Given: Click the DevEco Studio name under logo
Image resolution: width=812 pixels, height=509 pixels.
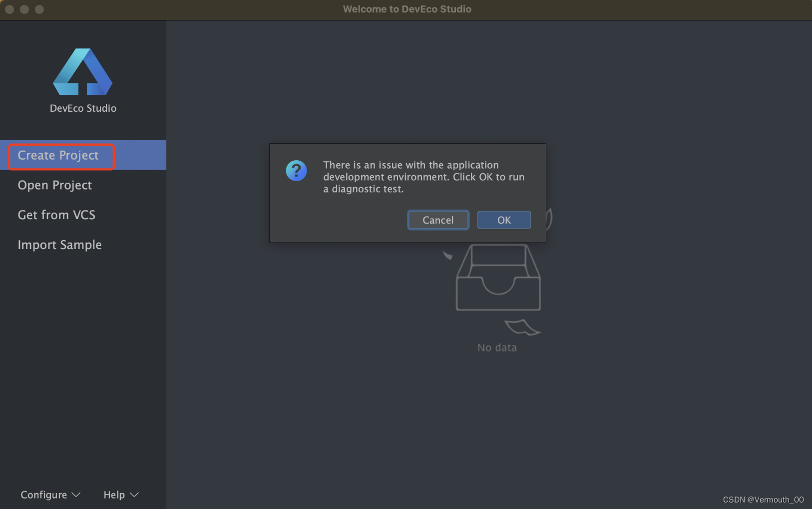Looking at the screenshot, I should coord(83,108).
